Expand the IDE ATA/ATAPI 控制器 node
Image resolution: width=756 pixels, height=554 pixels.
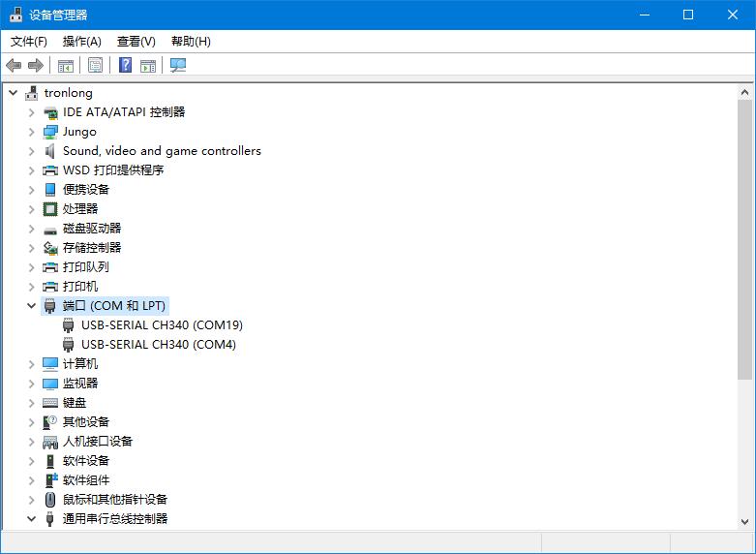tap(31, 112)
